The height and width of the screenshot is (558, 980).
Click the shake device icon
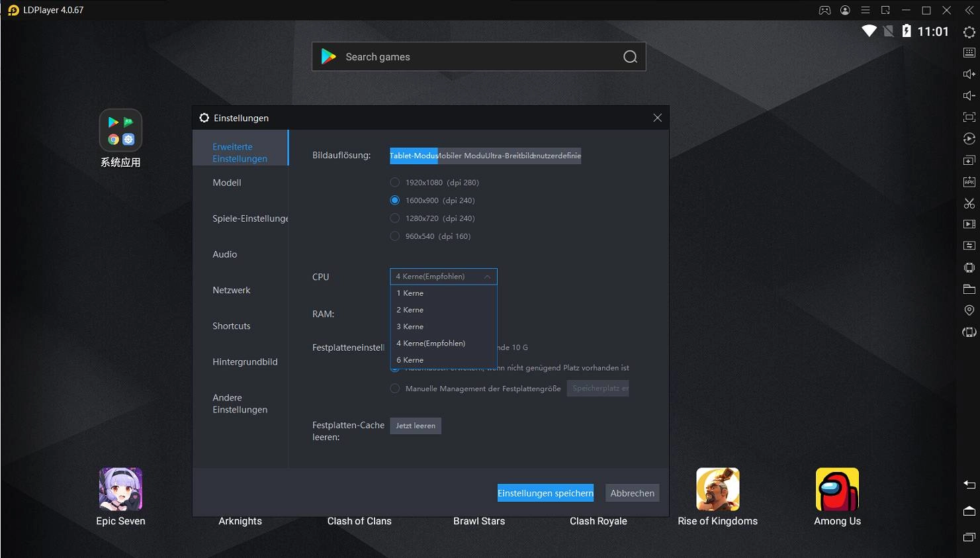tap(969, 267)
